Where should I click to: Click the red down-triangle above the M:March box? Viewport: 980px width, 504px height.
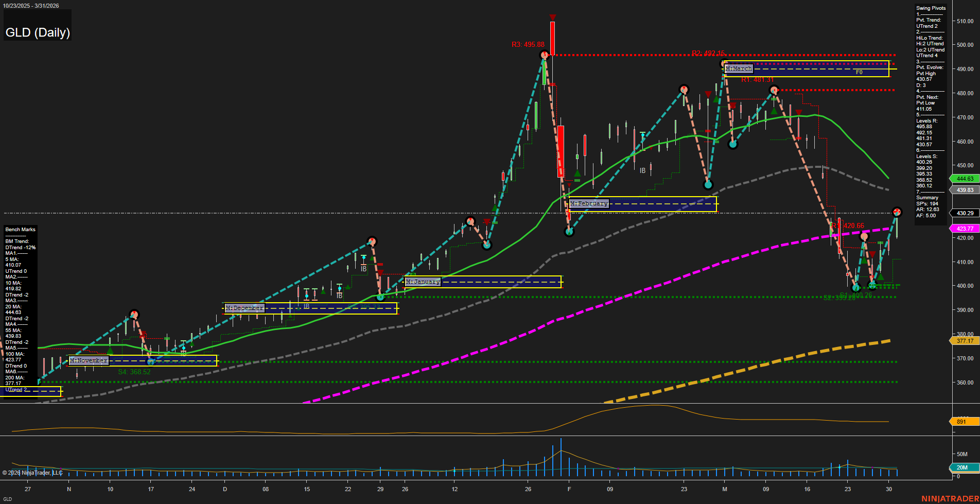click(708, 95)
